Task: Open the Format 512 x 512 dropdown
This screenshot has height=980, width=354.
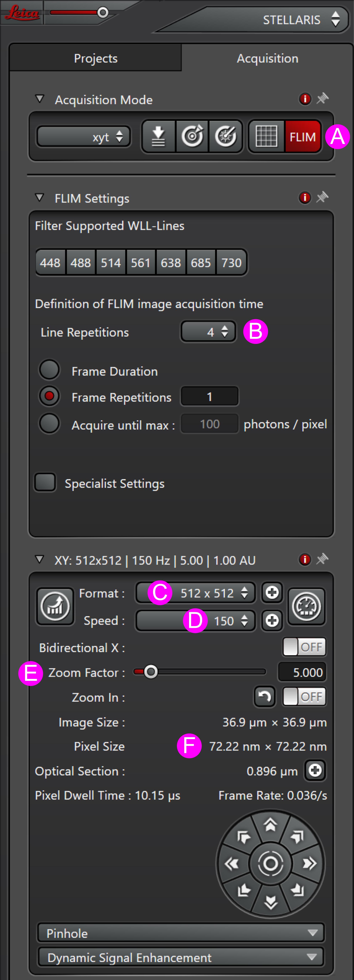Action: coord(195,593)
